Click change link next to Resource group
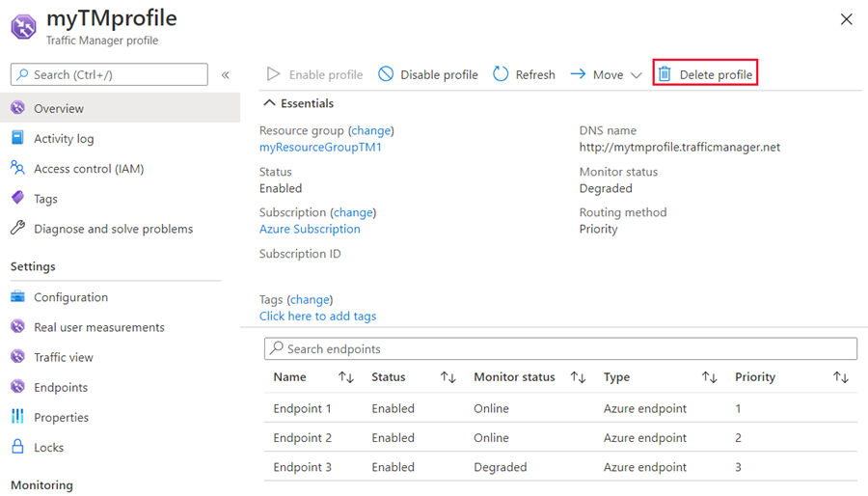This screenshot has height=496, width=868. pyautogui.click(x=371, y=130)
